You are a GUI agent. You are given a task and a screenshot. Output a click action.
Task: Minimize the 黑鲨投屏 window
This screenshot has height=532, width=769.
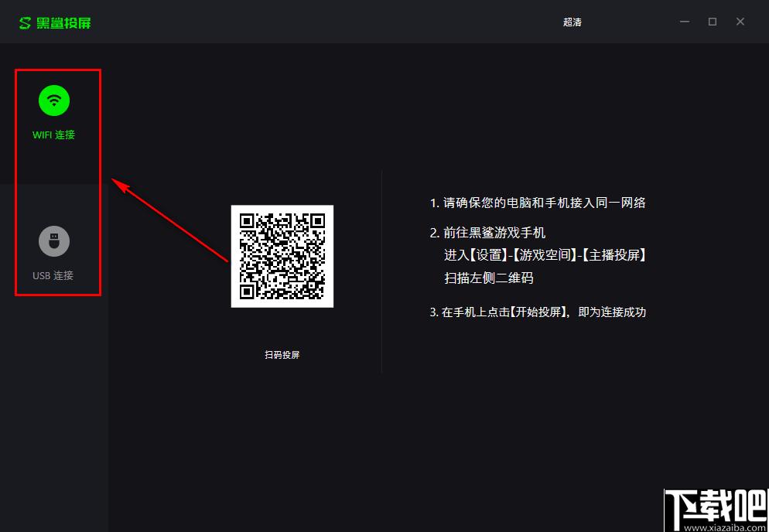click(685, 22)
